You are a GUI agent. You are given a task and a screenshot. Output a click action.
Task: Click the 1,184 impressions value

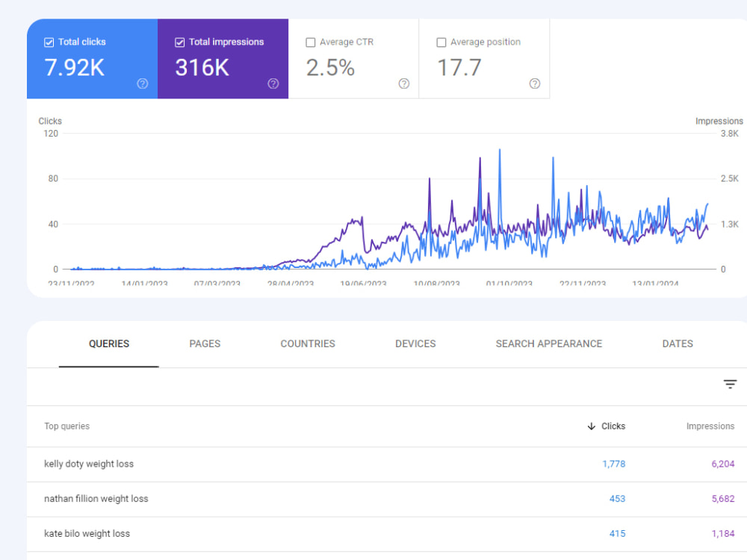[x=722, y=533]
